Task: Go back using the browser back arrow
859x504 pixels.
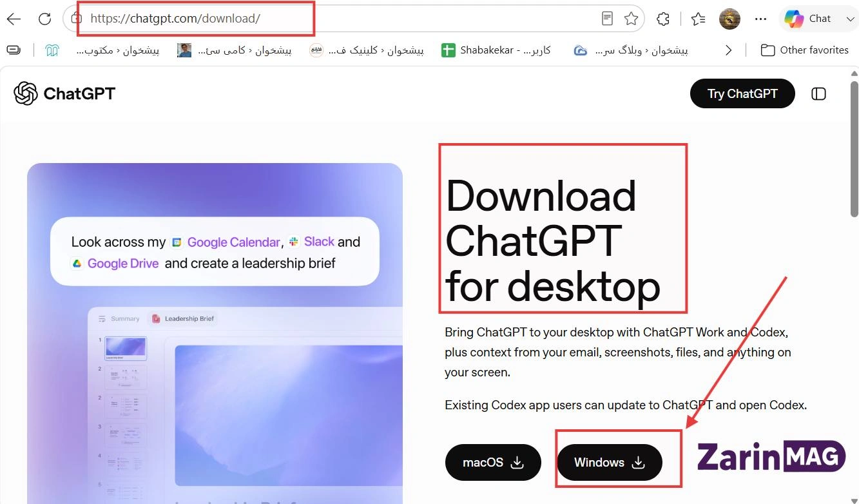Action: pos(14,19)
